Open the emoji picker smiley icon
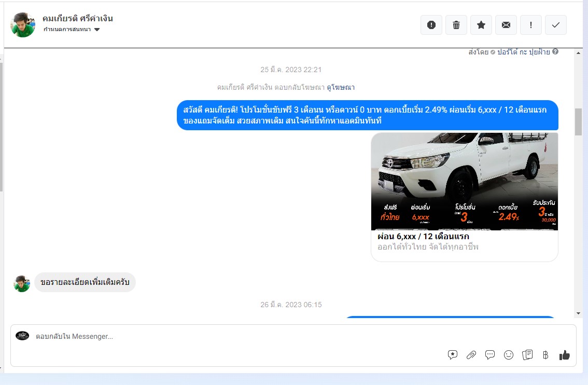Viewport: 588px width, 385px height. coord(509,354)
